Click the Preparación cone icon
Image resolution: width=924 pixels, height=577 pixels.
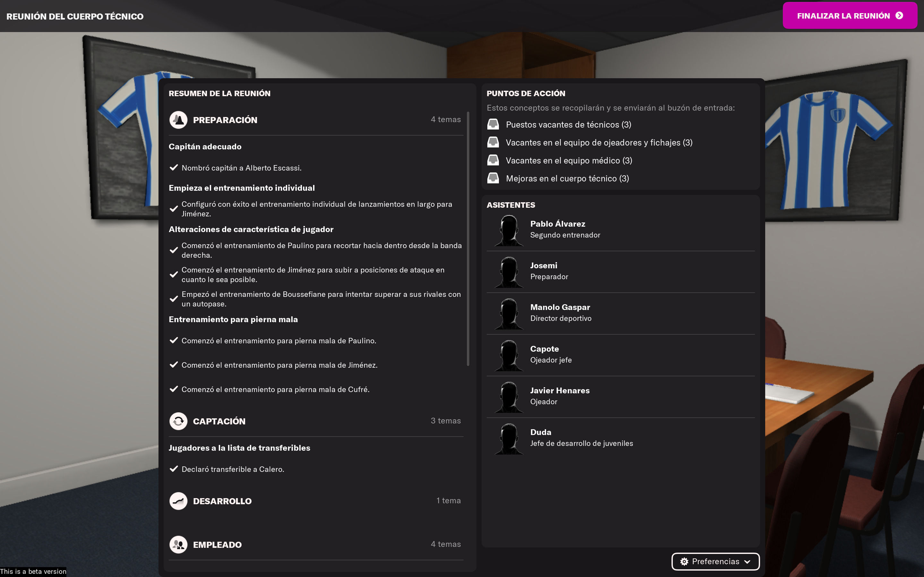coord(178,120)
